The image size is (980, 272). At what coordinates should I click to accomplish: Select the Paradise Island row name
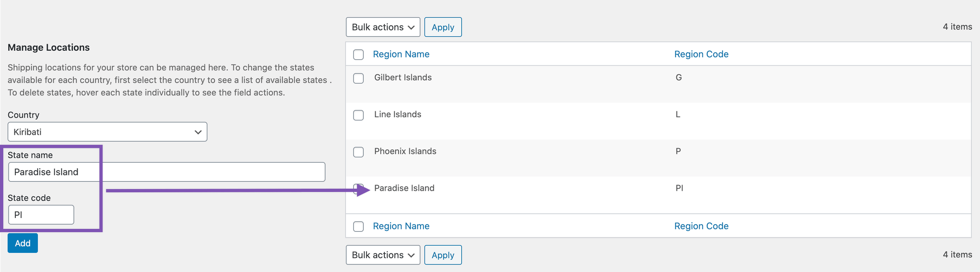tap(404, 188)
